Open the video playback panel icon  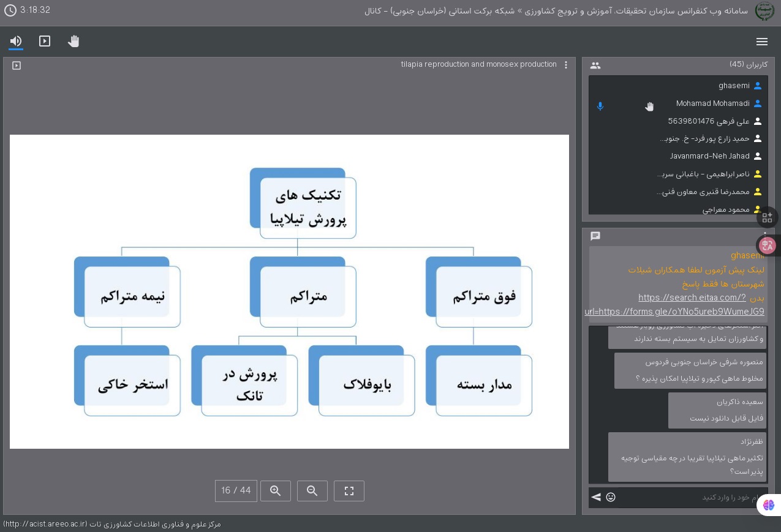tap(45, 41)
